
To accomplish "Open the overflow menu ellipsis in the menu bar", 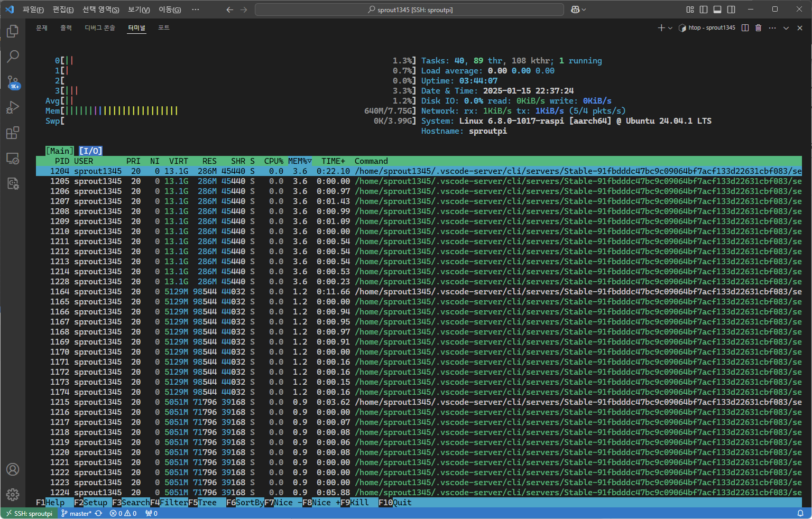I will pyautogui.click(x=196, y=10).
